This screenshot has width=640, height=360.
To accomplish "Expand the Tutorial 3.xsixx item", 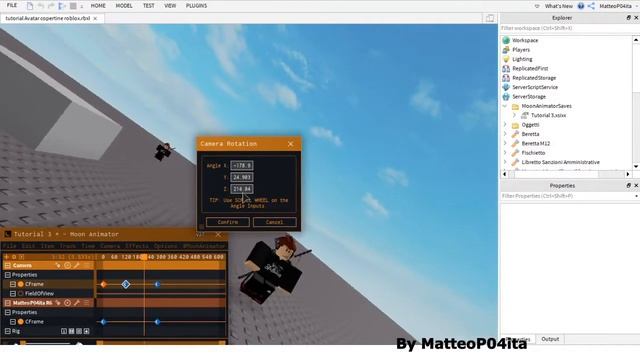I will pos(514,115).
